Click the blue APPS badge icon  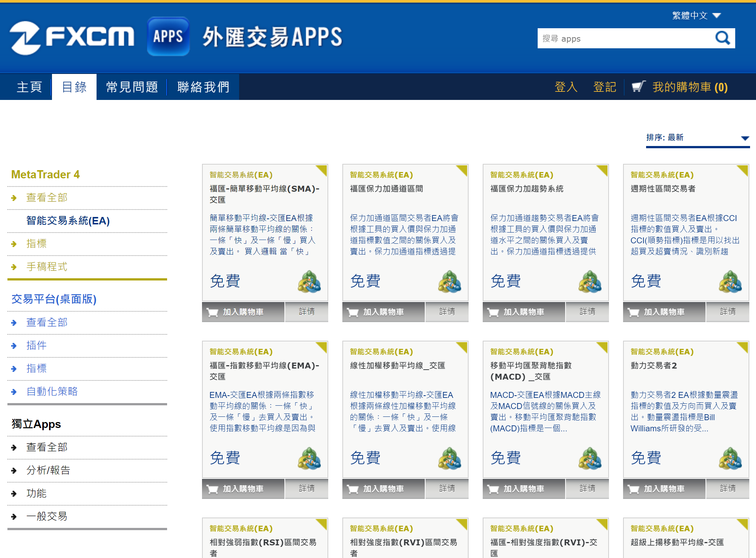click(168, 36)
